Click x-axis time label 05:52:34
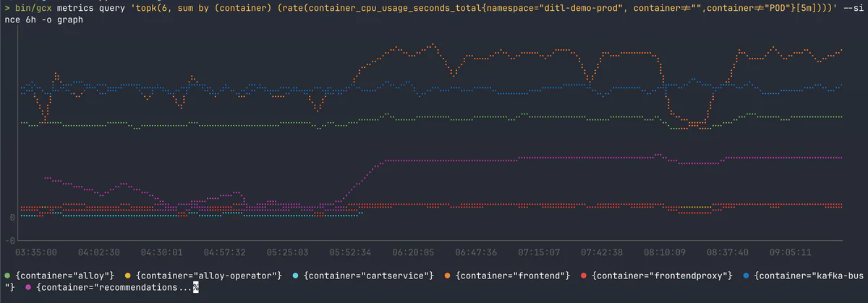 pos(350,252)
